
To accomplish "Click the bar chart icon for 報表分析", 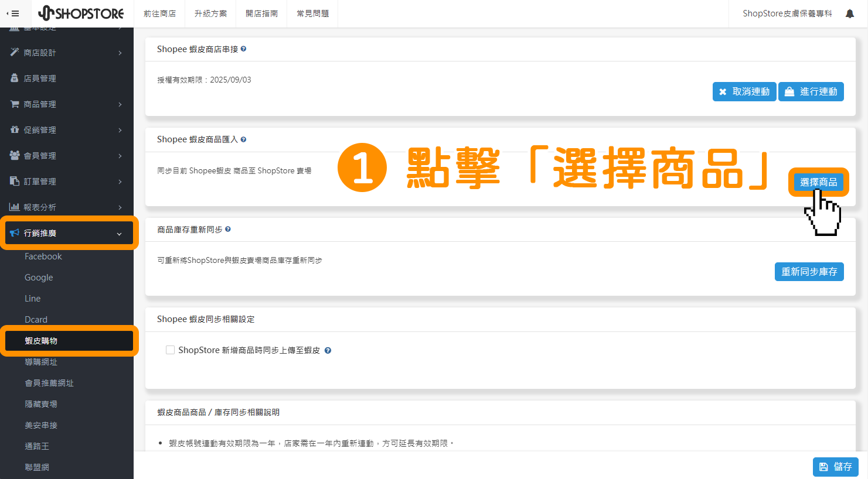I will tap(15, 207).
